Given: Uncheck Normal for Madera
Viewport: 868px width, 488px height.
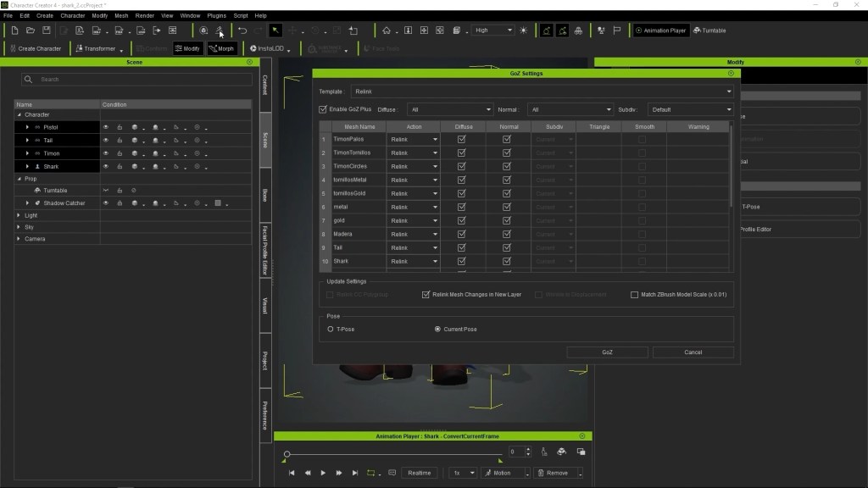Looking at the screenshot, I should point(507,234).
